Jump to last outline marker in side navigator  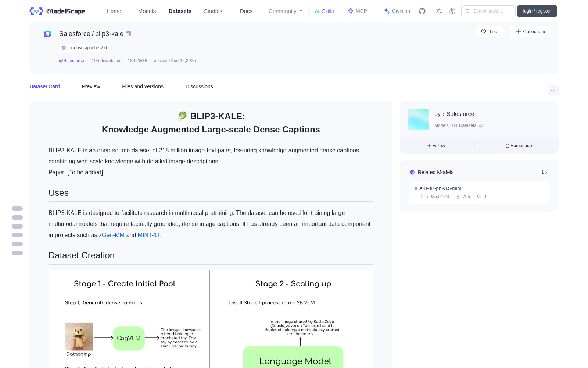(17, 253)
